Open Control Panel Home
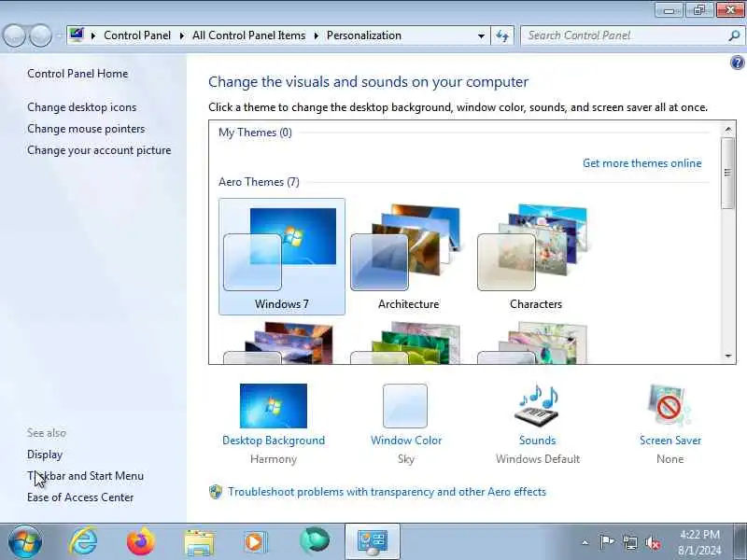The height and width of the screenshot is (560, 747). click(78, 74)
